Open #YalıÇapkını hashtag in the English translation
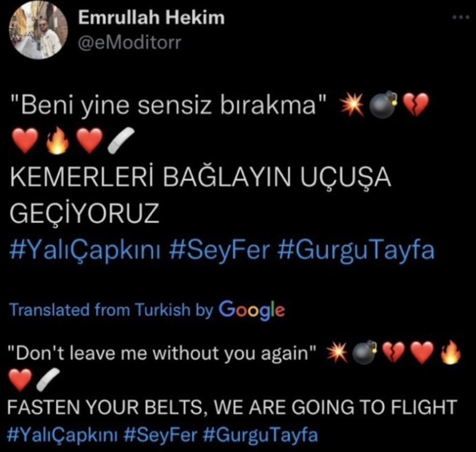 (x=62, y=435)
